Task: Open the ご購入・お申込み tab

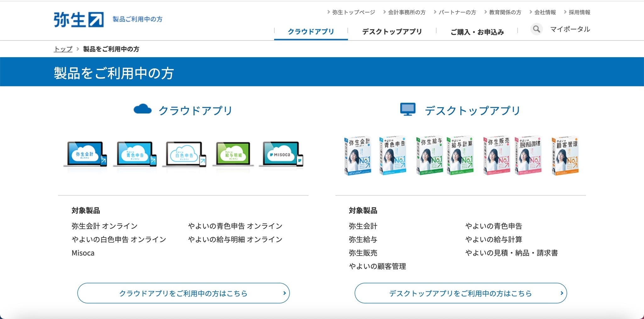Action: pos(477,31)
